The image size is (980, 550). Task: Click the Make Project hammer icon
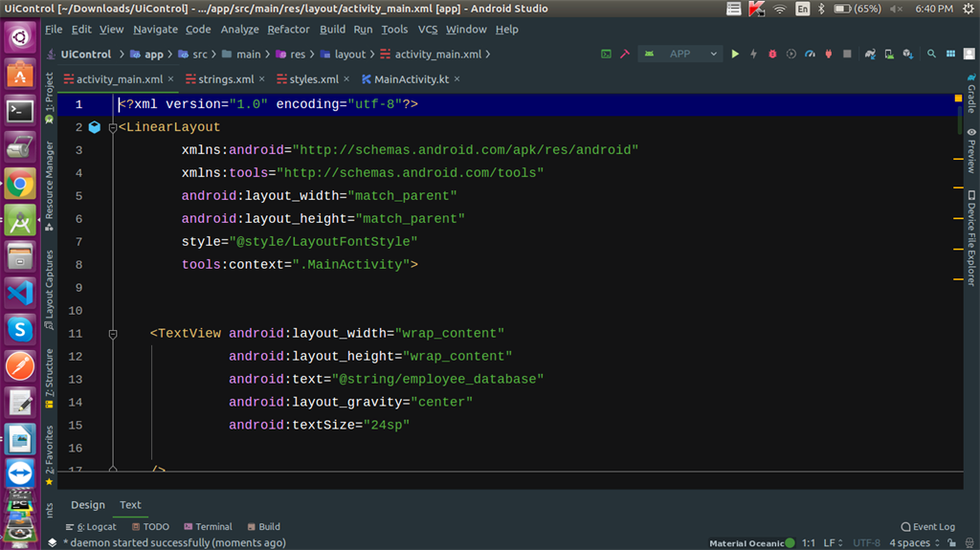tap(625, 55)
